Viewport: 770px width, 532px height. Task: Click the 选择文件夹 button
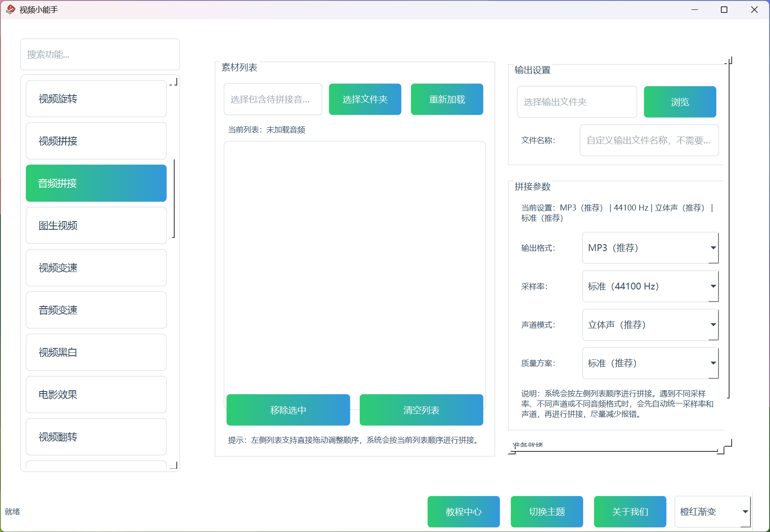point(365,99)
